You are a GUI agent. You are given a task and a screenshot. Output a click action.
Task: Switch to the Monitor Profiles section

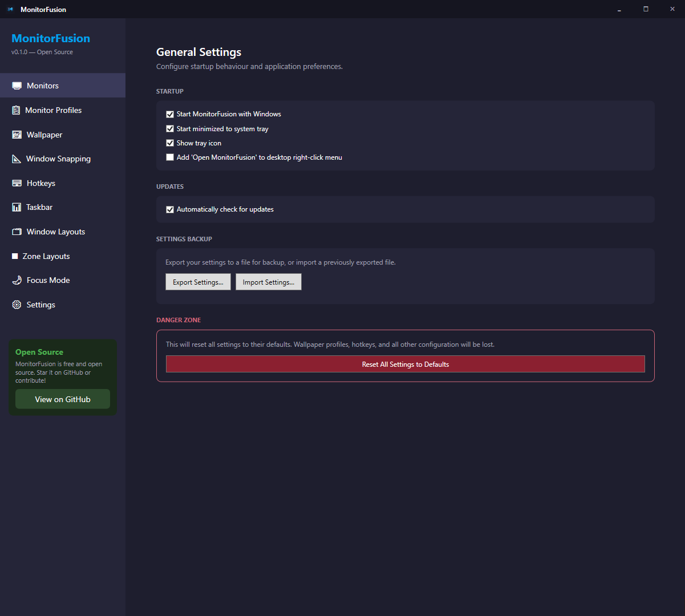coord(53,110)
